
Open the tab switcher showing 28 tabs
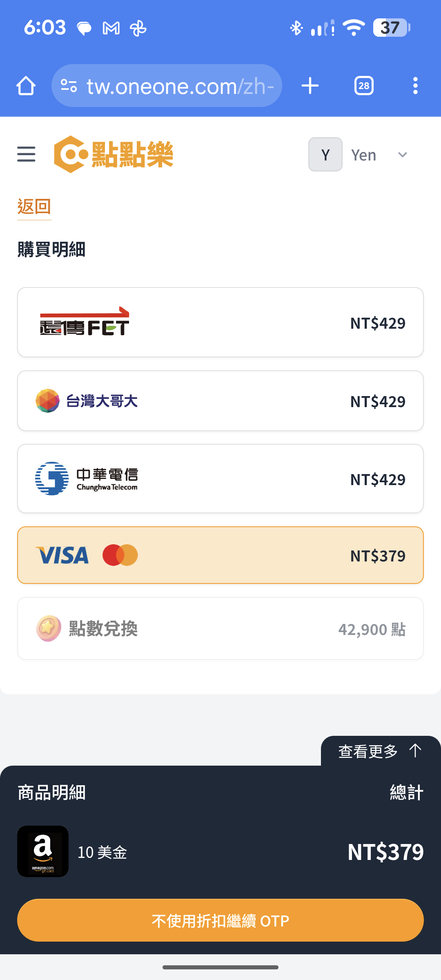(x=364, y=86)
